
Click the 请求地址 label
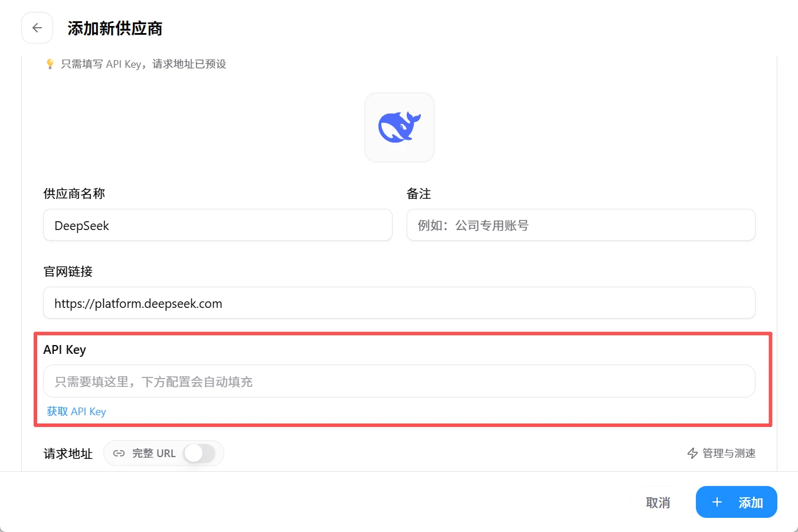click(68, 454)
